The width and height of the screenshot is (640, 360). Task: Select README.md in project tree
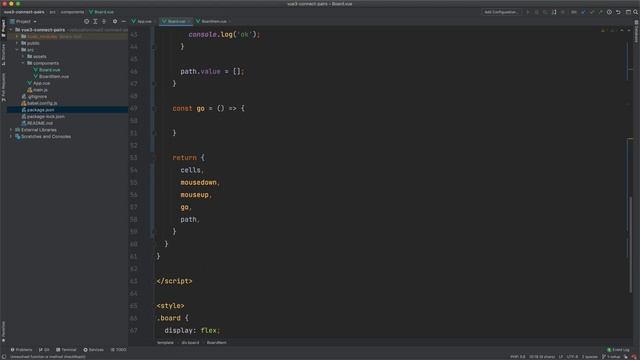37,123
